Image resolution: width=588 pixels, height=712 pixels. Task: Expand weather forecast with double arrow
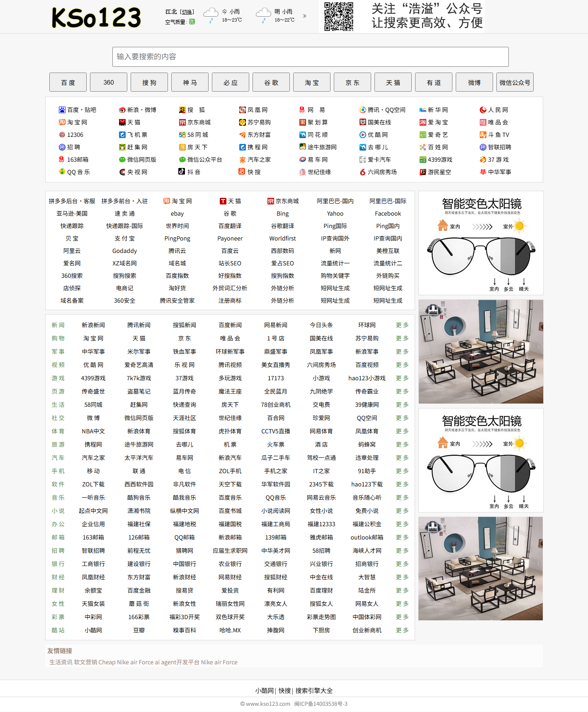coord(305,16)
